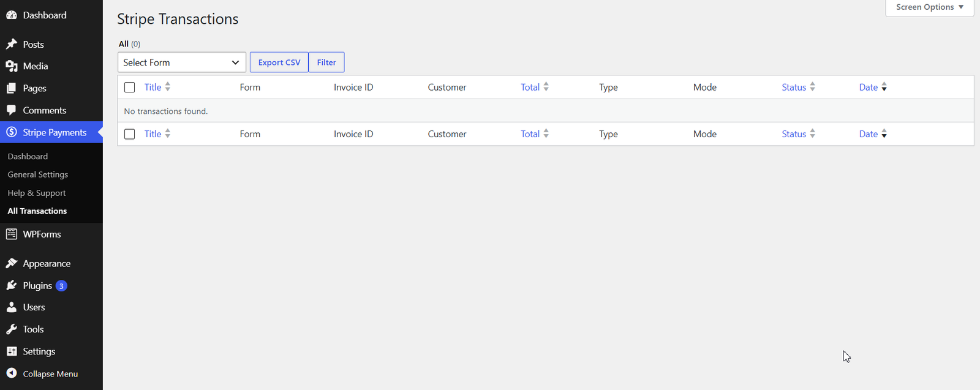Click the Stripe Transactions page heading
Viewport: 980px width, 390px height.
point(178,20)
